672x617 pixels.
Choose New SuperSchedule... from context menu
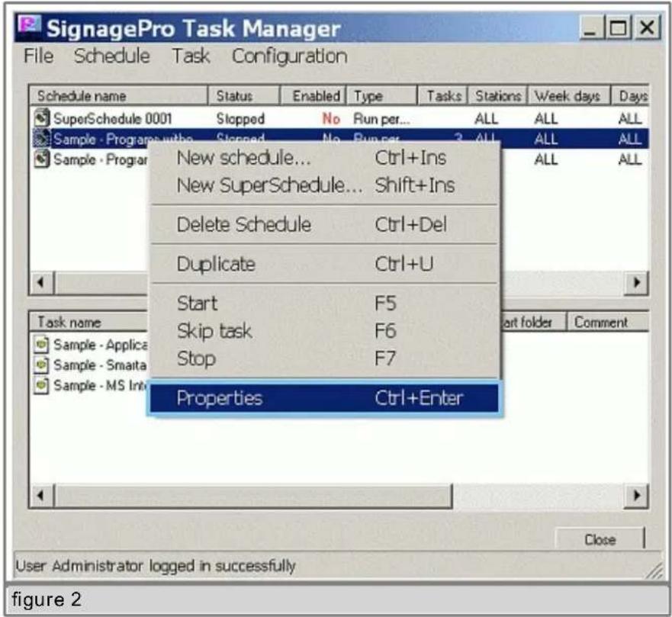(x=324, y=185)
